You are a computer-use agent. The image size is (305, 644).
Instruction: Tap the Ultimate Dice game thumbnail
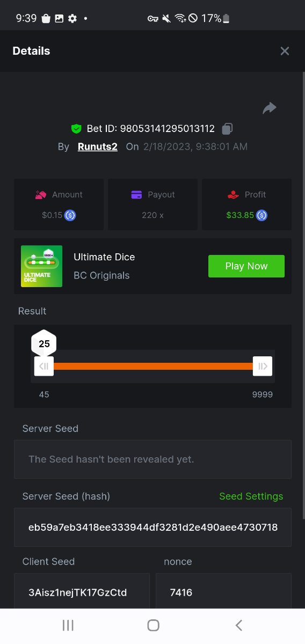coord(41,266)
